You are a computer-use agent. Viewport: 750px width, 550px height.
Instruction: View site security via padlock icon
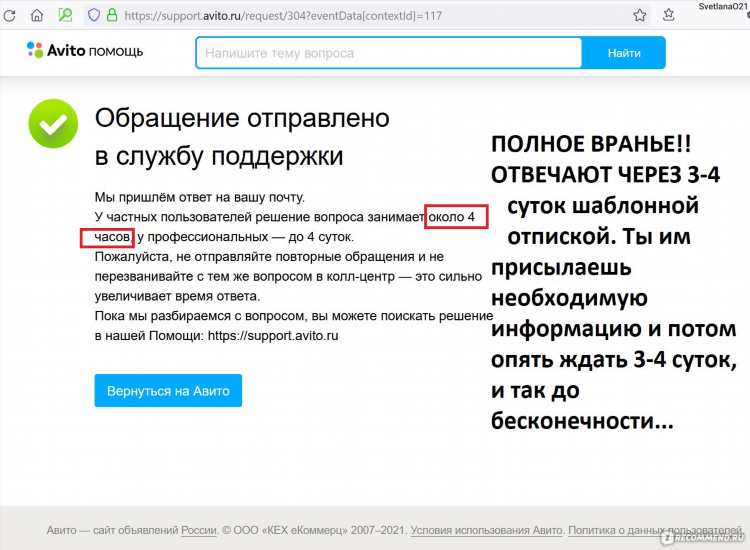(x=112, y=15)
